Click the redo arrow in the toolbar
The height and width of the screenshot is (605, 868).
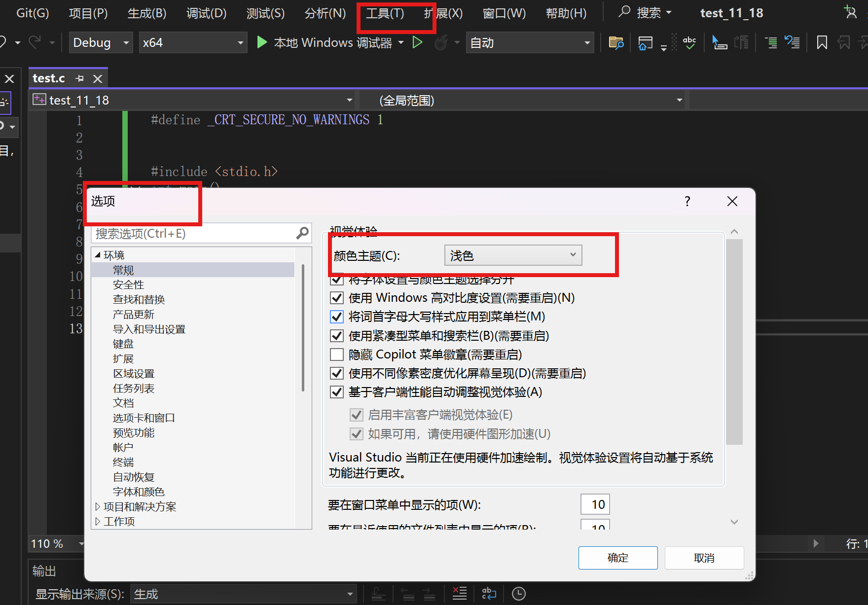[x=35, y=42]
